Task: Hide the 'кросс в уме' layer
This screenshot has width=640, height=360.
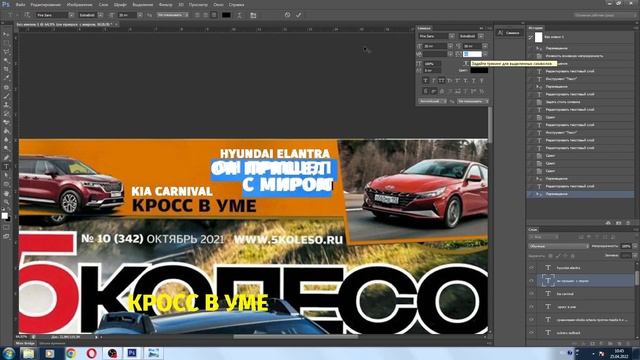Action: (x=531, y=307)
